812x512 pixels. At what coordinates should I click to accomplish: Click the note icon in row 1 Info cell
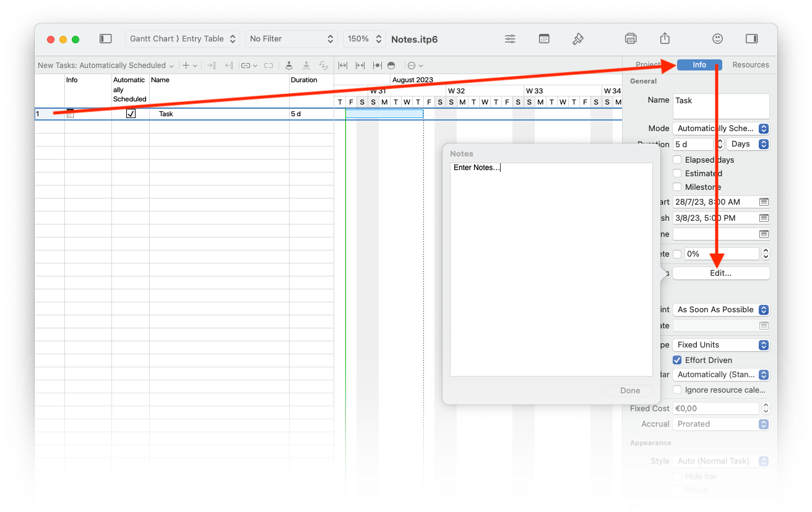click(x=70, y=113)
